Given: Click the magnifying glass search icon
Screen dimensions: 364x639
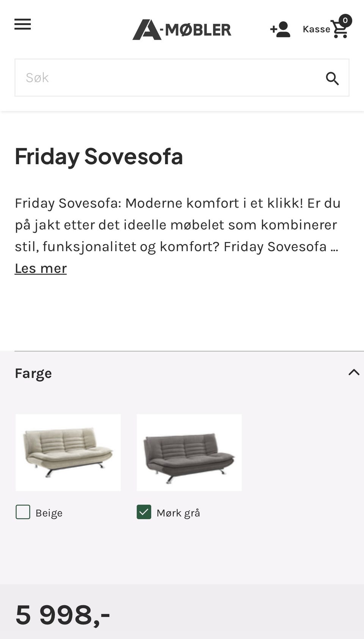Looking at the screenshot, I should [x=333, y=78].
